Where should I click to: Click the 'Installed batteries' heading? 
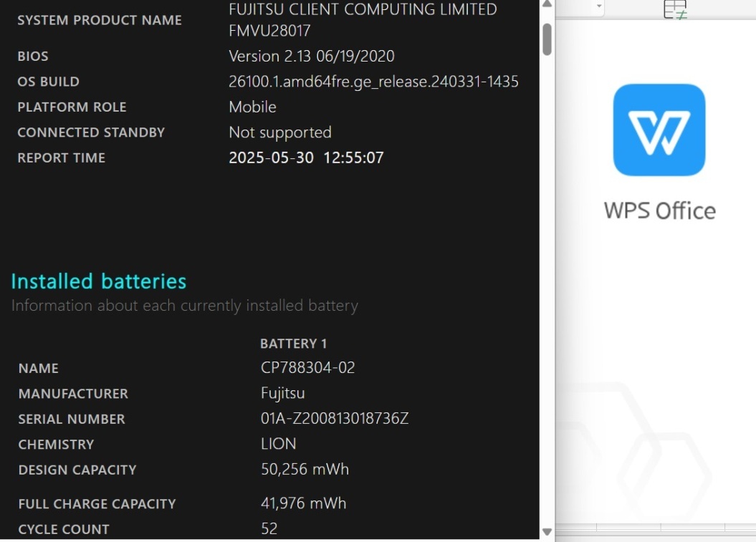[x=99, y=281]
